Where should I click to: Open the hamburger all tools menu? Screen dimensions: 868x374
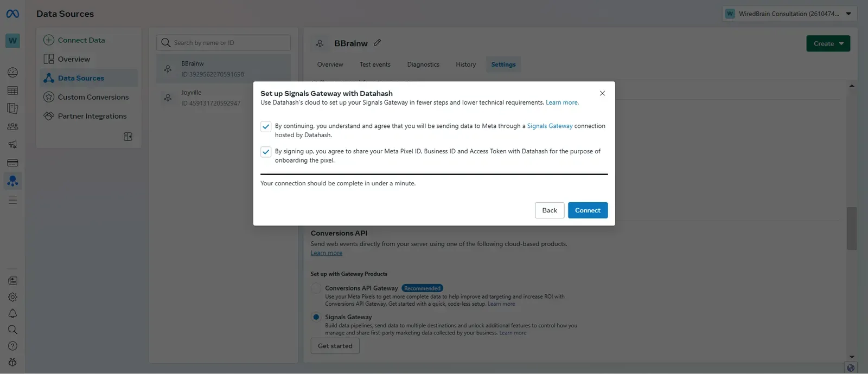(x=12, y=201)
